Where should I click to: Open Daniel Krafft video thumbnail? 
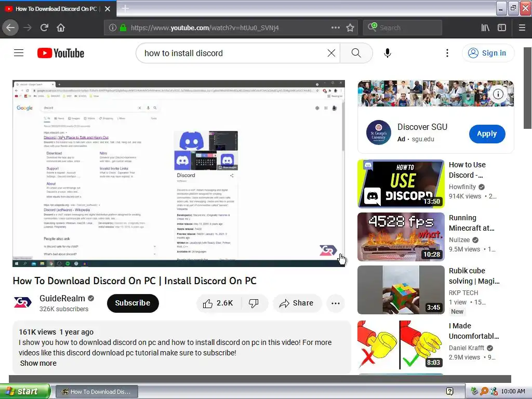click(x=401, y=345)
